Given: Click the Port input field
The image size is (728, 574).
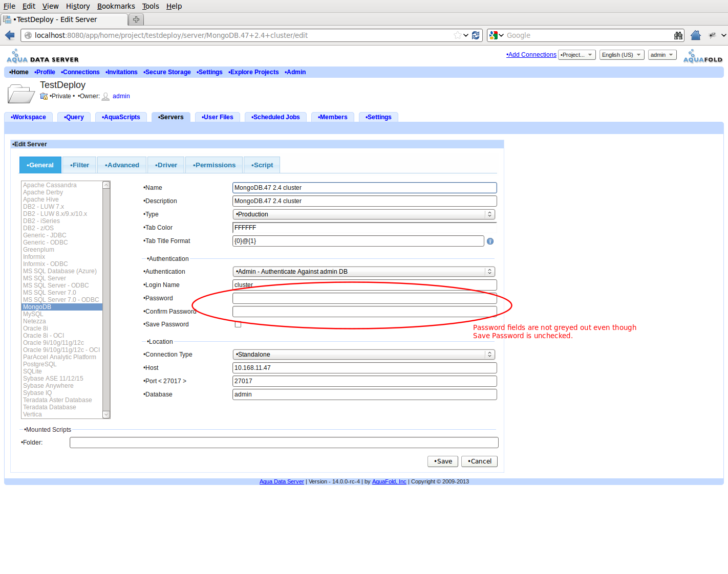Looking at the screenshot, I should click(x=365, y=381).
